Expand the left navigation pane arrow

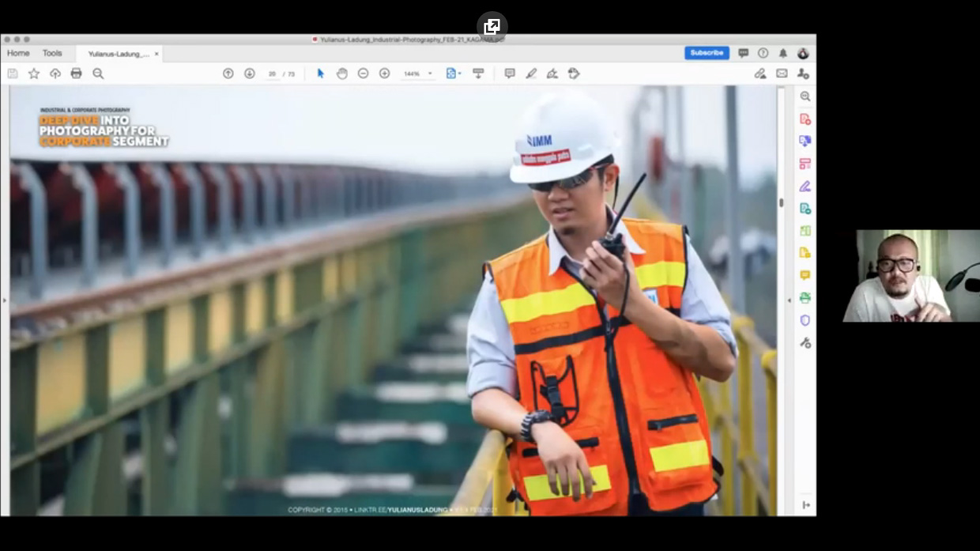point(5,300)
